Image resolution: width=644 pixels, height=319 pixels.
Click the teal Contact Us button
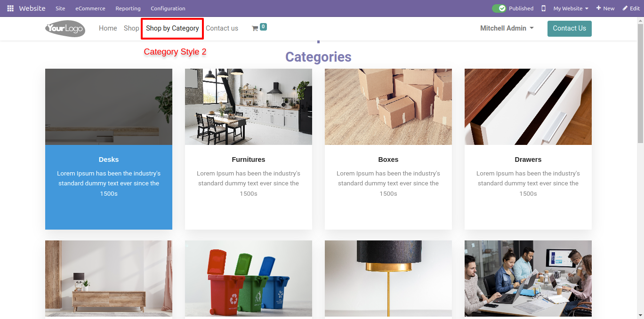(x=570, y=28)
